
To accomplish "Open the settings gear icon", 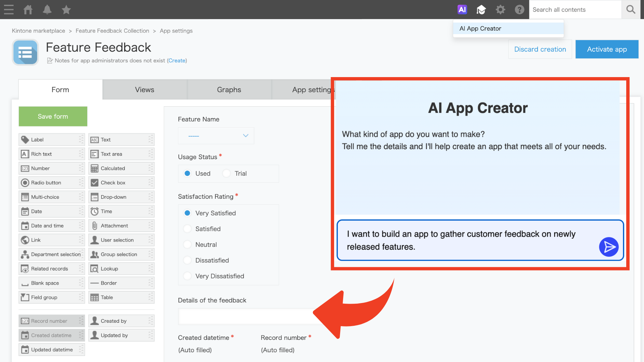I will coord(500,9).
